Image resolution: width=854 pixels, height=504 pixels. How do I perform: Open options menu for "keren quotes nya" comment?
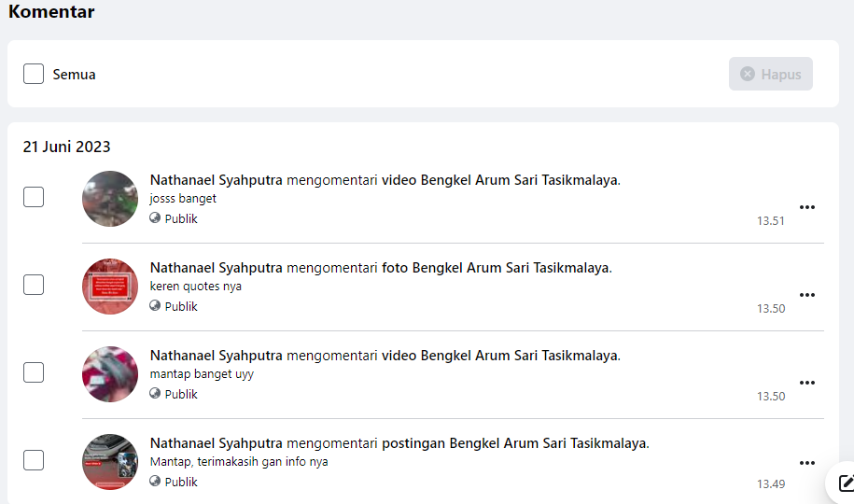point(807,295)
